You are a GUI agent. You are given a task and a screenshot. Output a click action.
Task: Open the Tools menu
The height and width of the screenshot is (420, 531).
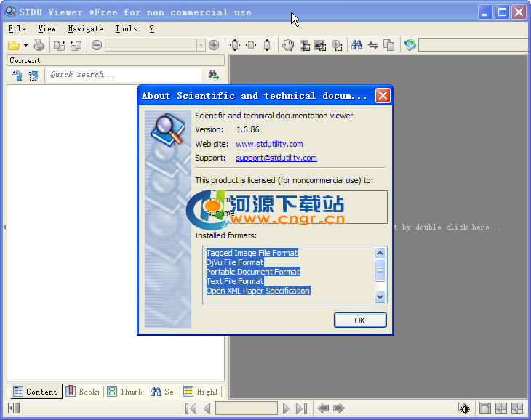126,29
